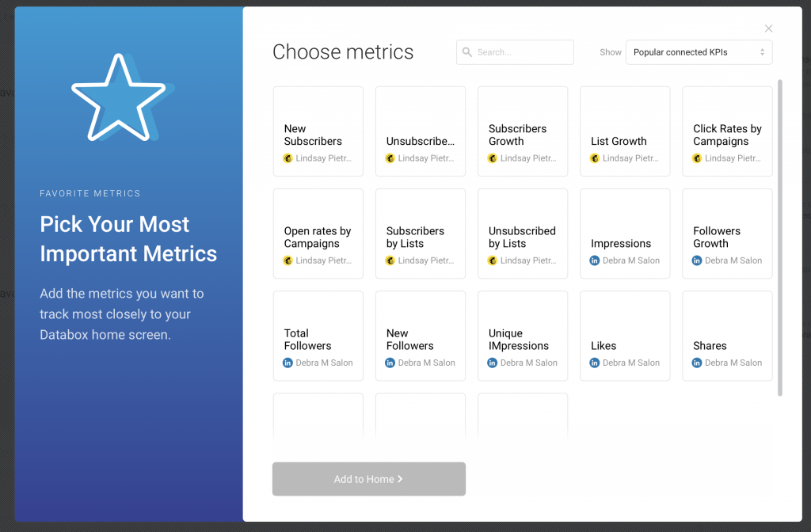Click the LinkedIn icon under Impressions
Image resolution: width=811 pixels, height=532 pixels.
click(x=595, y=260)
